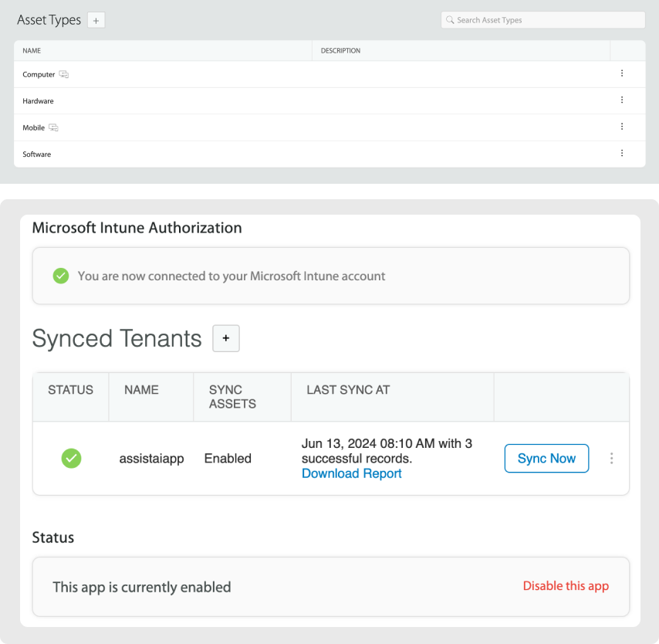Open the three-dot menu on the Mobile row

tap(622, 127)
